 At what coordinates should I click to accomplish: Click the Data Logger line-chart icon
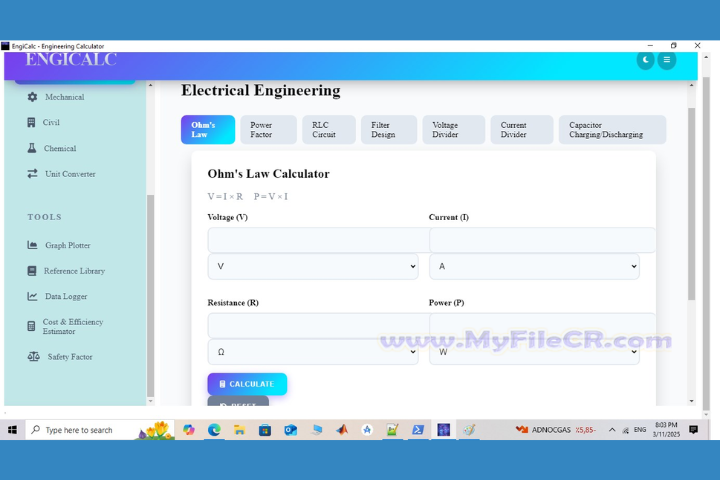coord(32,296)
